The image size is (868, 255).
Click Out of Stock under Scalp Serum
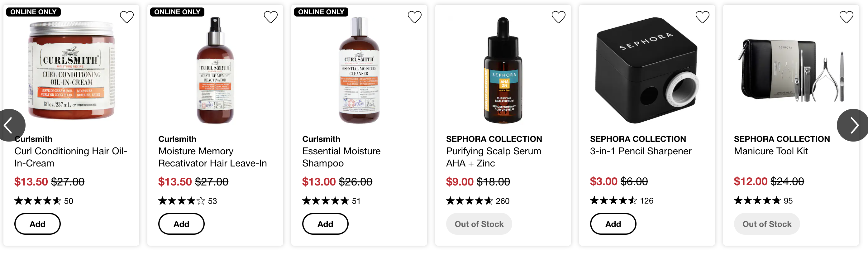point(479,224)
